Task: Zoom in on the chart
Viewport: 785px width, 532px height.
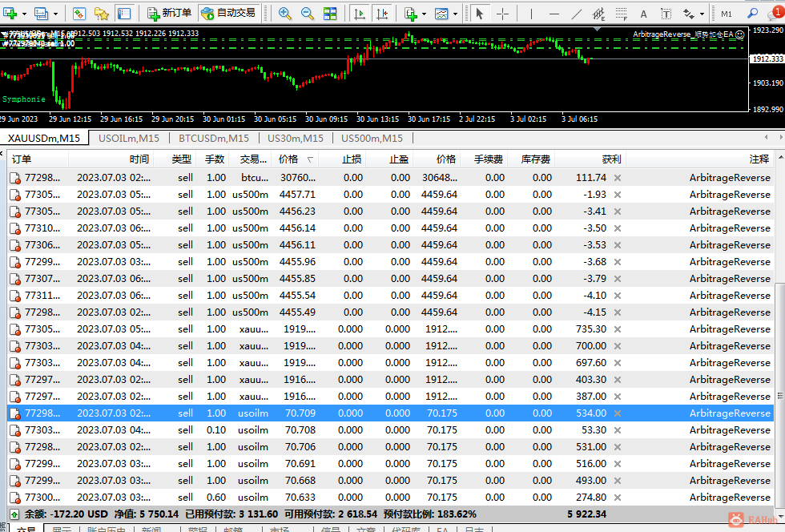Action: 285,14
